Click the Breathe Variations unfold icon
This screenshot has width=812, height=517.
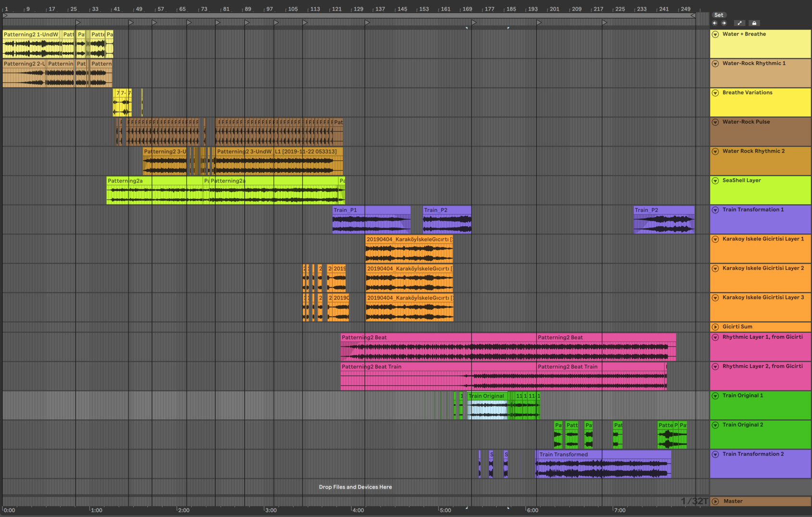point(715,93)
